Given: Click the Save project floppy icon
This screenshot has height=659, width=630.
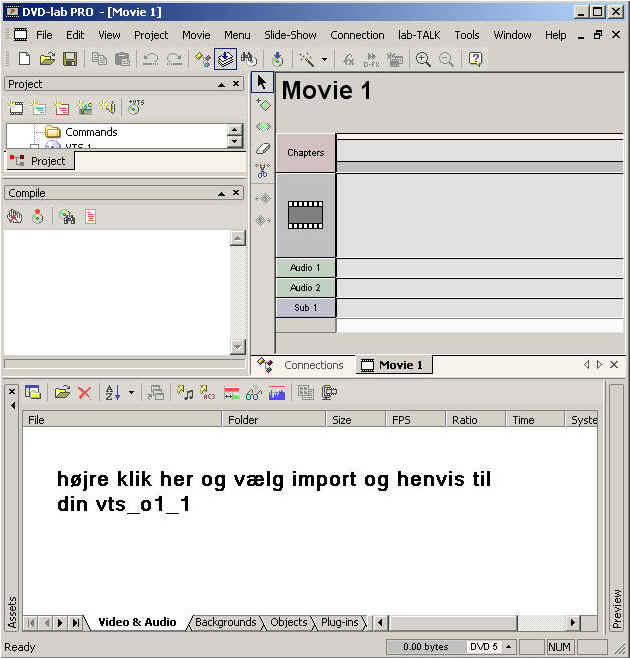Looking at the screenshot, I should [x=70, y=59].
